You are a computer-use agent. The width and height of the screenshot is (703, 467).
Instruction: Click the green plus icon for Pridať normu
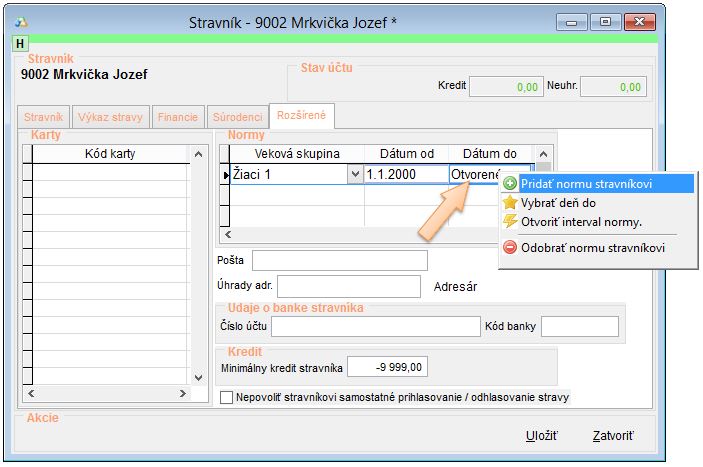510,184
